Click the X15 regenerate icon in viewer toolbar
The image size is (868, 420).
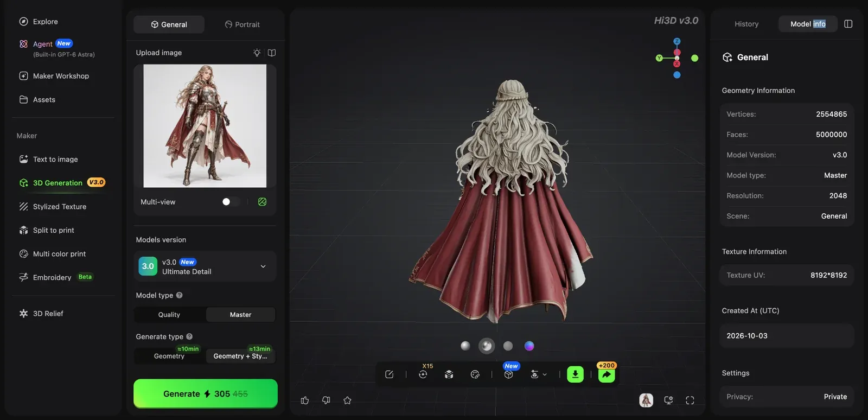[423, 374]
